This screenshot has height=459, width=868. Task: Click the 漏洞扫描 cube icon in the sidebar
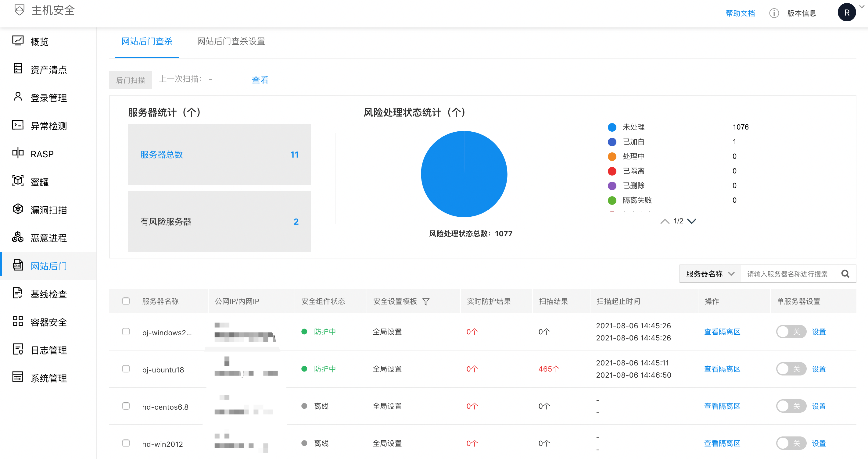18,209
